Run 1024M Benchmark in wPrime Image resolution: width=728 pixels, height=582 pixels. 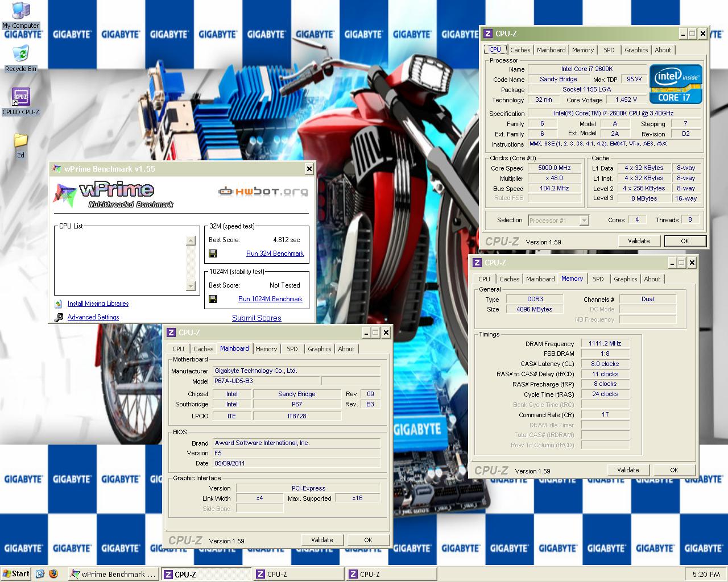click(270, 299)
